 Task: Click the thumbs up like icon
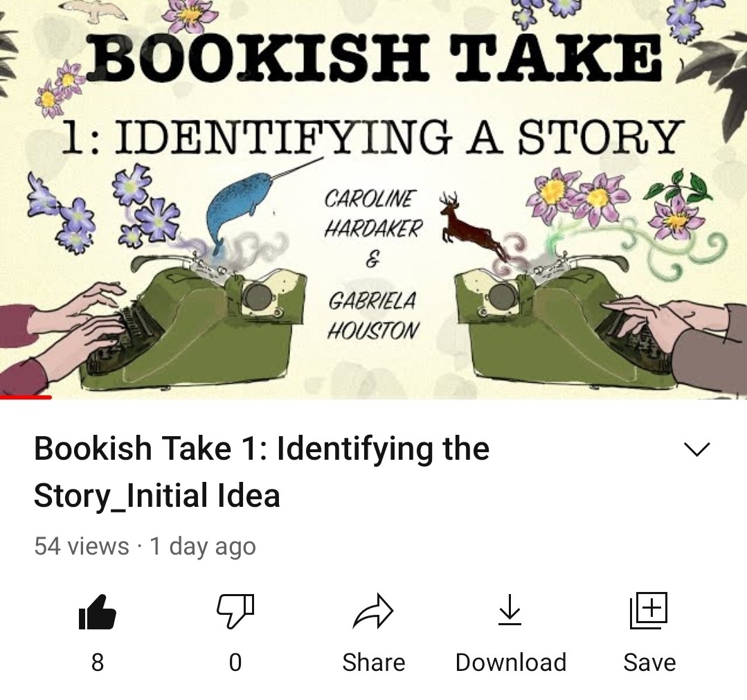(97, 612)
